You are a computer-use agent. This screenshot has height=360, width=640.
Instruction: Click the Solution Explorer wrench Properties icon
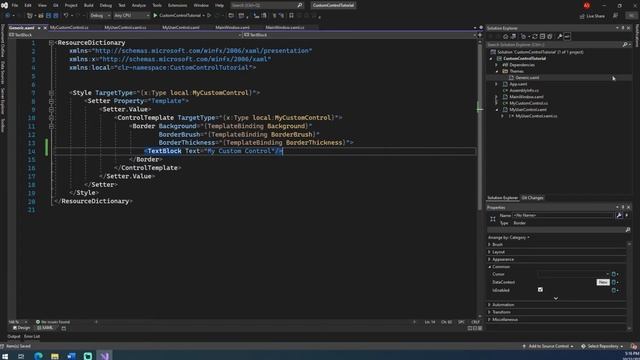[x=560, y=36]
